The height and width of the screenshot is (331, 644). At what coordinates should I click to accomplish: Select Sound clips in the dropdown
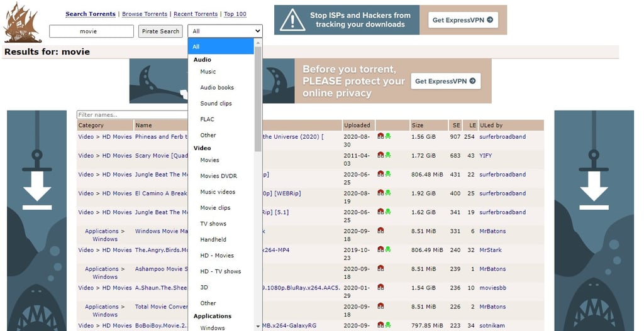tap(216, 104)
